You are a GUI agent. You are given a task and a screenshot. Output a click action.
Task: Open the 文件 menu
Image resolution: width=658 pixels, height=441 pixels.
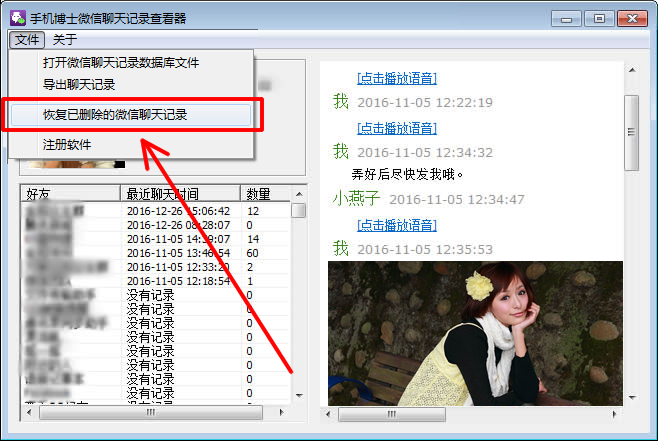pos(27,40)
